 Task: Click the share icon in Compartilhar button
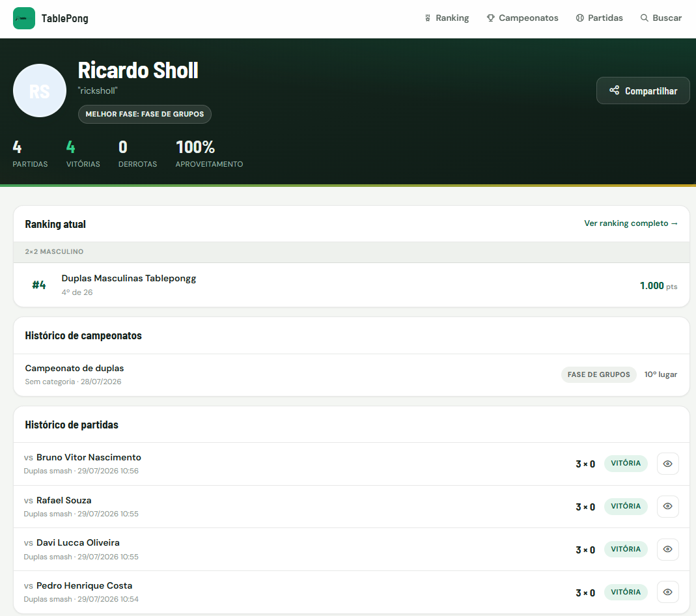[x=615, y=91]
